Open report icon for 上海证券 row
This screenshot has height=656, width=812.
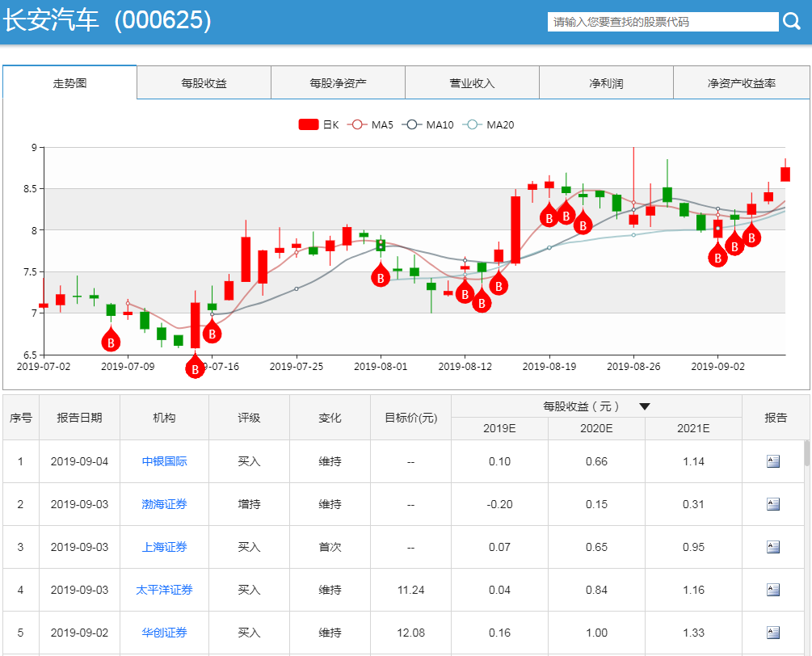tap(772, 547)
